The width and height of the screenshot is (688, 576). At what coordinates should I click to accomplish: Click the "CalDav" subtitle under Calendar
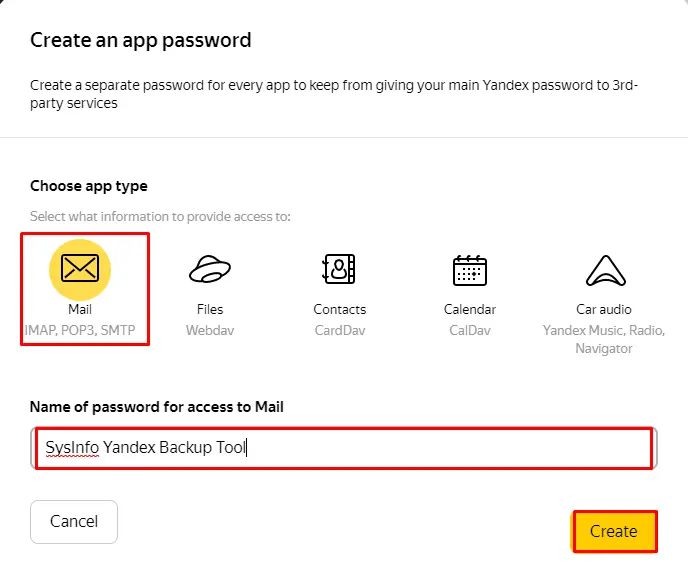pyautogui.click(x=470, y=329)
